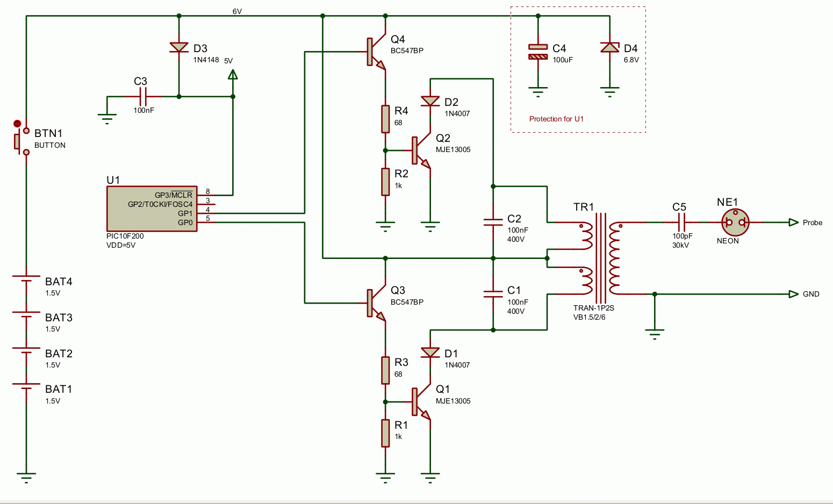833x504 pixels.
Task: Click the Probe output terminal arrow
Action: pyautogui.click(x=794, y=222)
